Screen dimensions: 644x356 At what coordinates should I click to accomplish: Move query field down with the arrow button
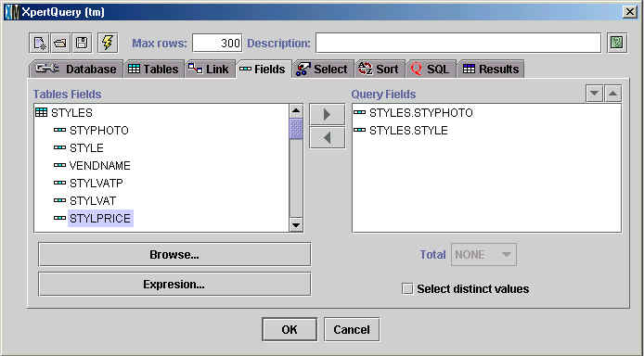(594, 94)
